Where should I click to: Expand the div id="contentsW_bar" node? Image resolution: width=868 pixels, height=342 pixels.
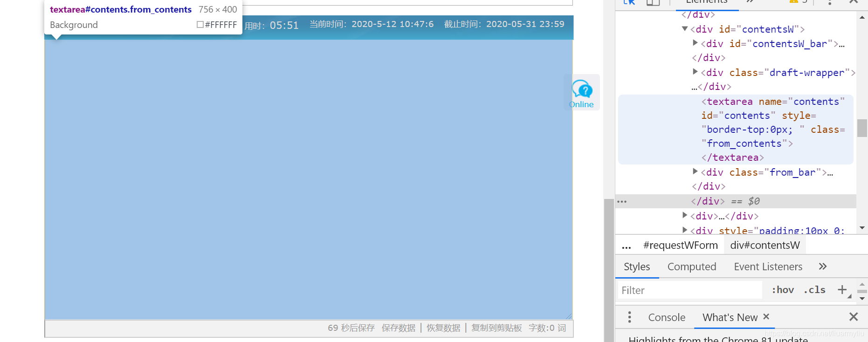point(695,43)
